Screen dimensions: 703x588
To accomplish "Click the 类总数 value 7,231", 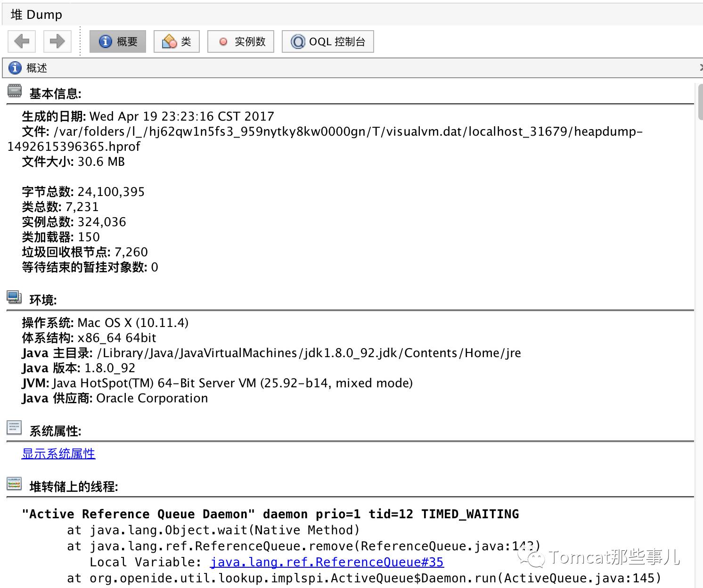I will point(82,207).
